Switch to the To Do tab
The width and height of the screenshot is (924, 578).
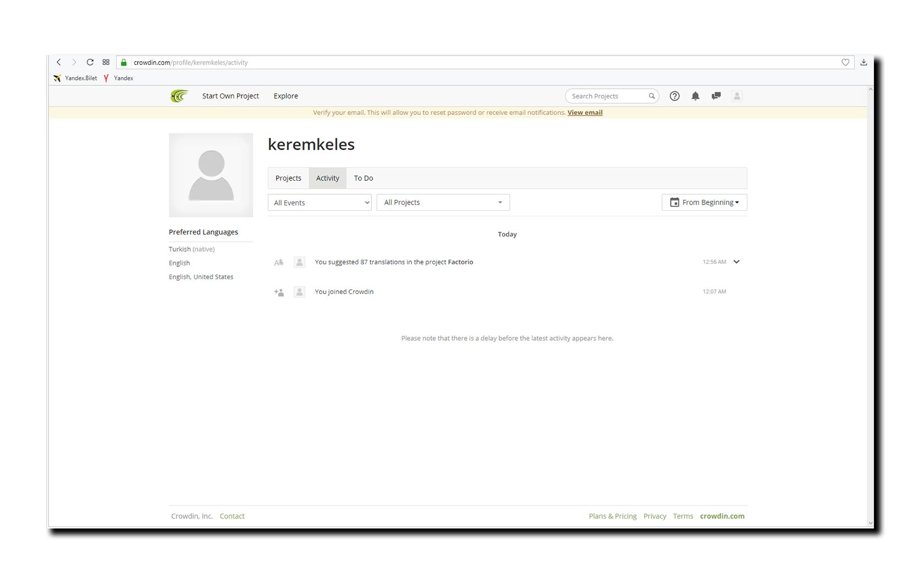[364, 178]
